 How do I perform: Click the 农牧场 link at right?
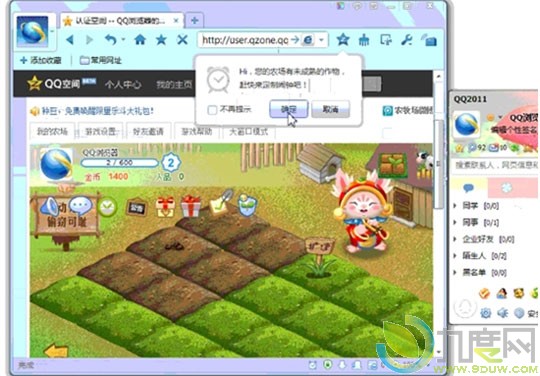pyautogui.click(x=408, y=111)
